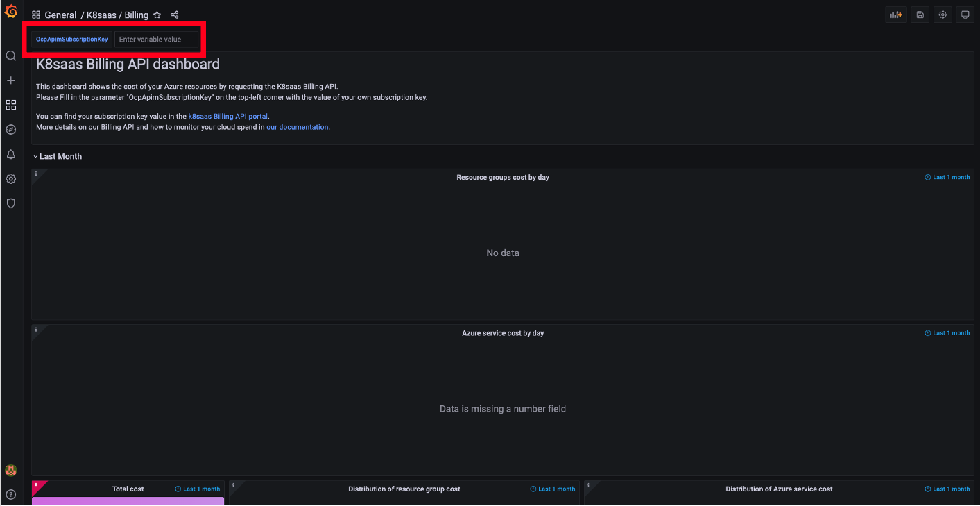Open Resource groups cost by day panel menu
The width and height of the screenshot is (980, 506).
click(502, 177)
